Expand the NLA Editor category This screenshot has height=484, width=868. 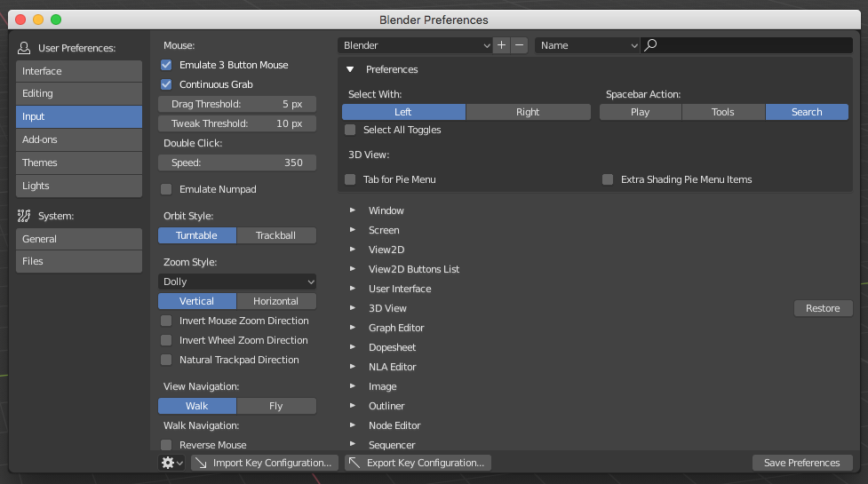(x=352, y=366)
